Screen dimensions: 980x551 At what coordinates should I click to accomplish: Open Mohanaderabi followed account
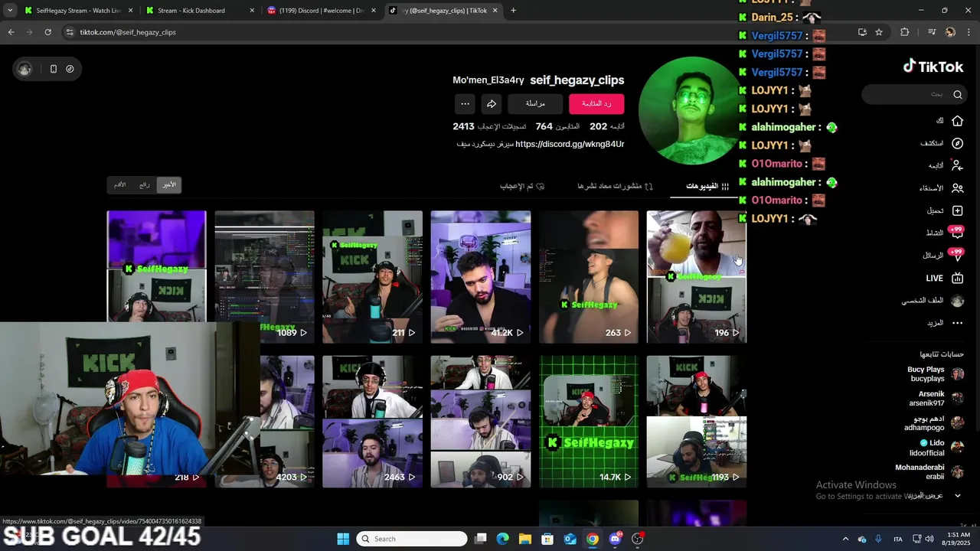(x=929, y=472)
